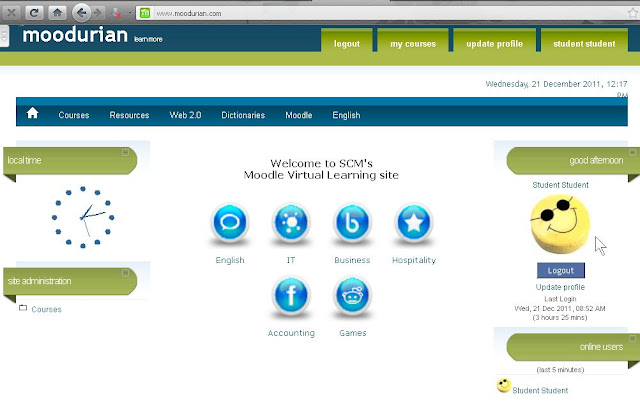Click the moodurian logo
Screen dimensions: 640x401
point(75,35)
